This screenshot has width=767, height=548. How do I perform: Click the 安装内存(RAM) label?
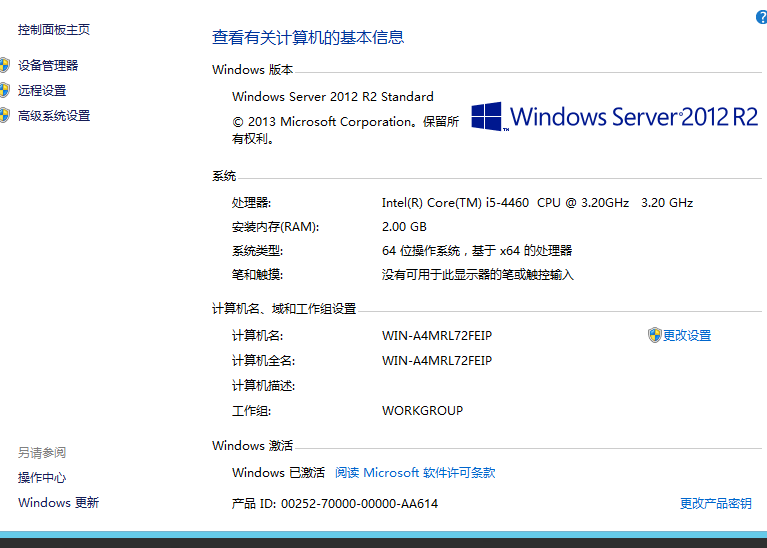click(275, 227)
